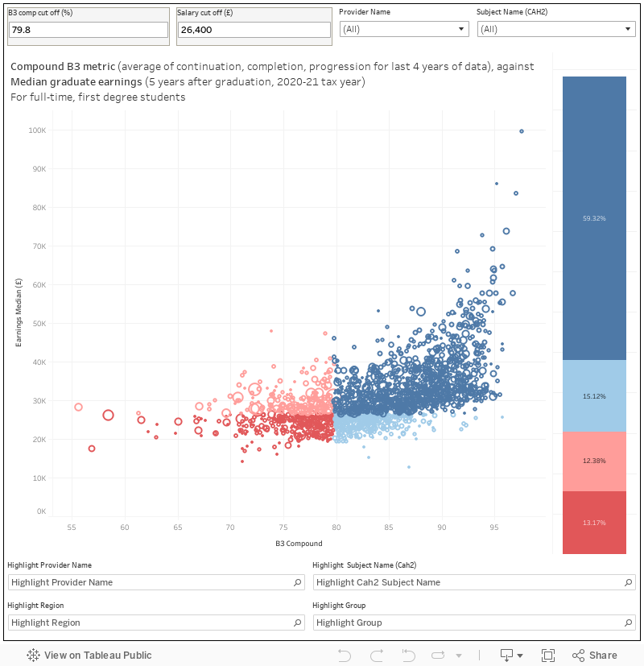Select the dark blue 59.32% bar segment
This screenshot has width=644, height=666.
click(594, 217)
